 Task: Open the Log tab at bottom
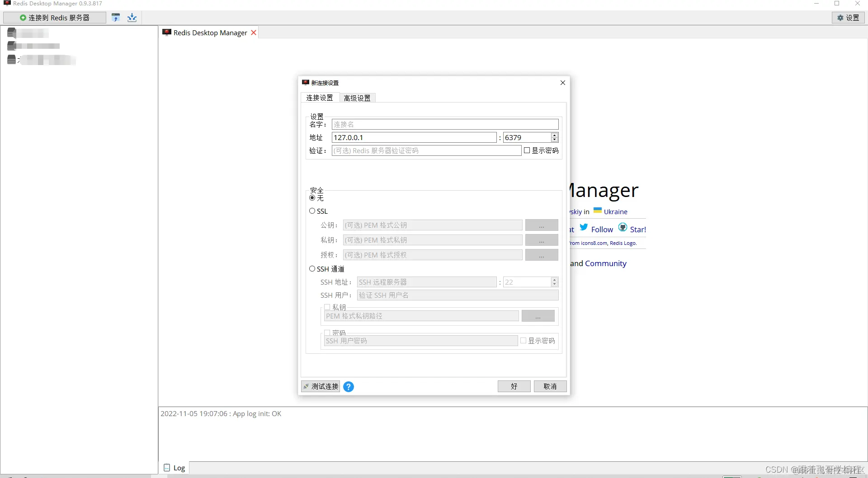point(175,468)
